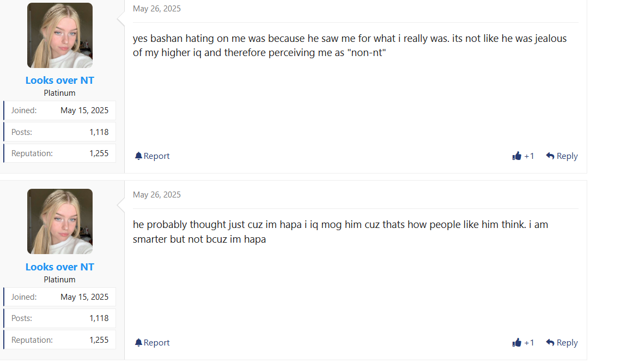
Task: Open the first post's avatar image
Action: pos(60,35)
